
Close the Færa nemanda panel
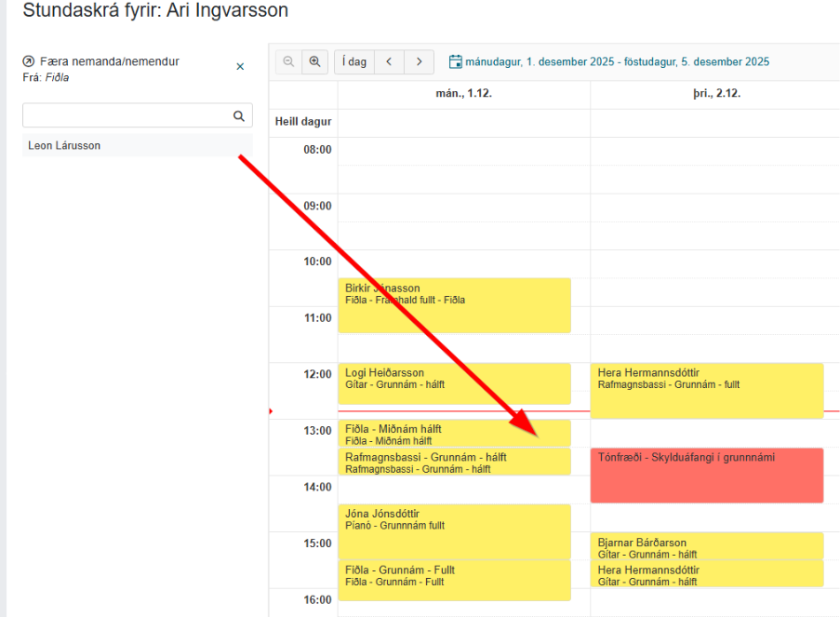click(240, 66)
